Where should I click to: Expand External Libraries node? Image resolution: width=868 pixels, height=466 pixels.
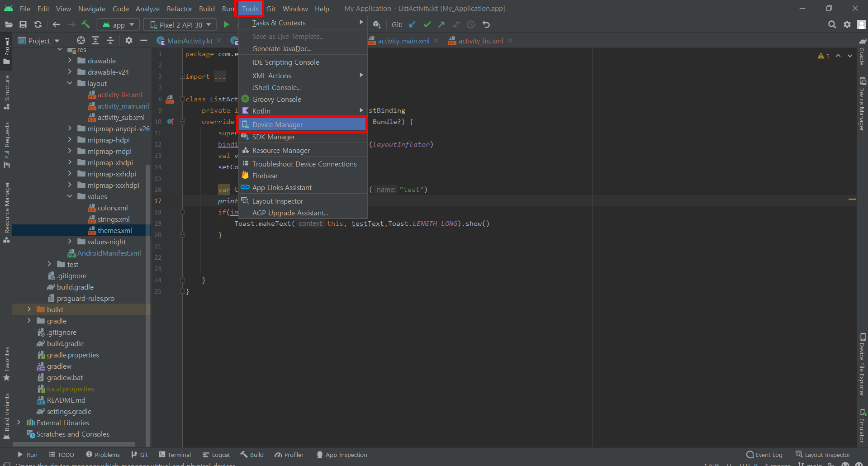click(x=19, y=422)
